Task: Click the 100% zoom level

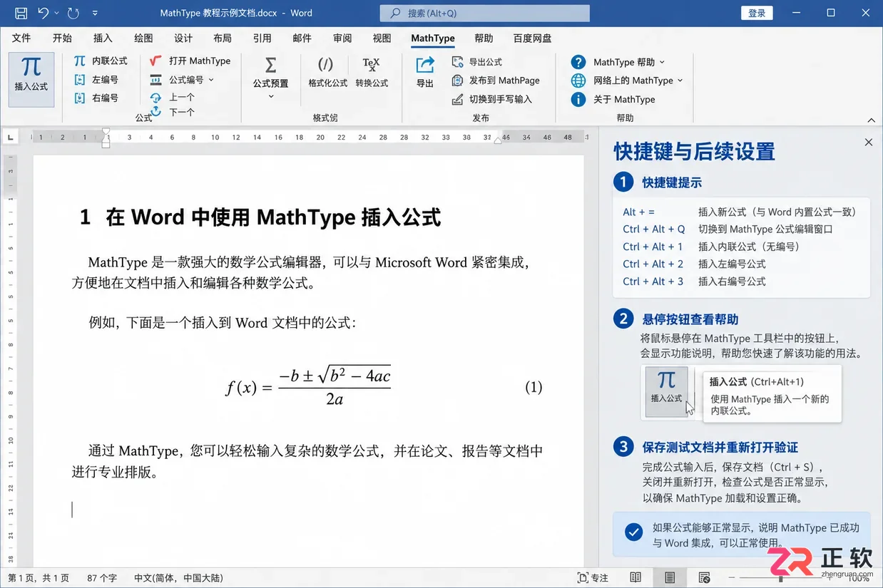Action: click(x=859, y=578)
